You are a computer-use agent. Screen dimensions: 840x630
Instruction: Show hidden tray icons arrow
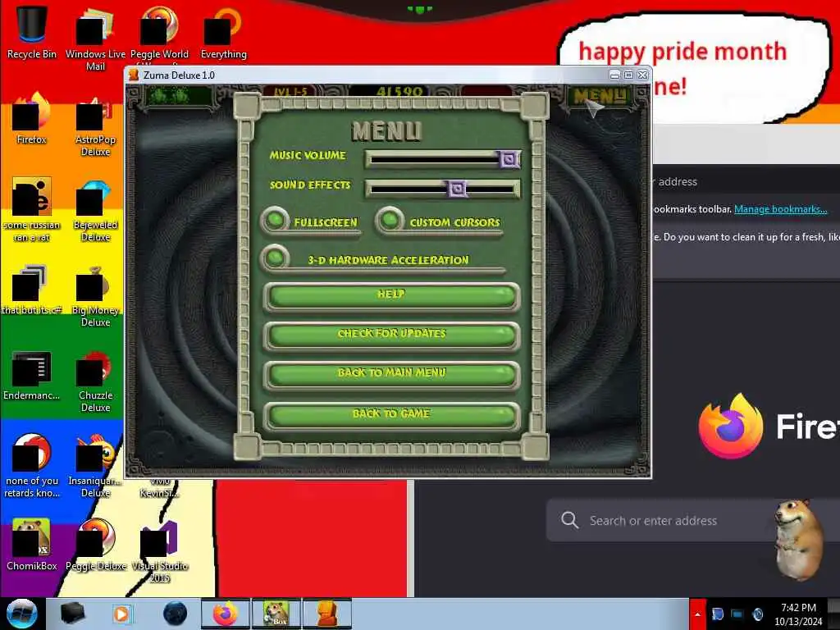coord(697,614)
